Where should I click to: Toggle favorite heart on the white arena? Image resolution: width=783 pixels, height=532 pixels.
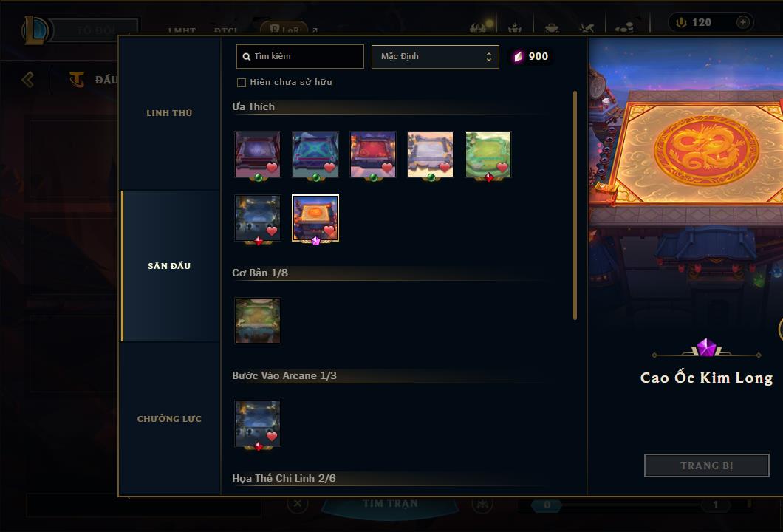(445, 168)
